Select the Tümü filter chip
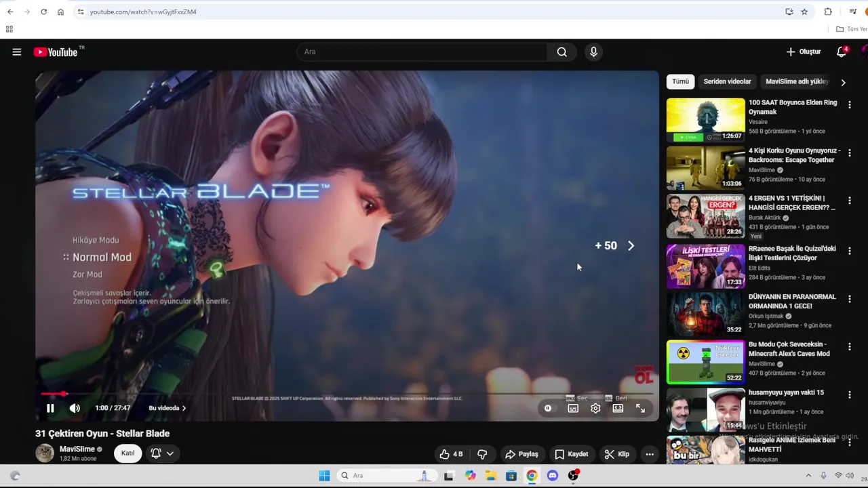Image resolution: width=868 pixels, height=488 pixels. 680,81
